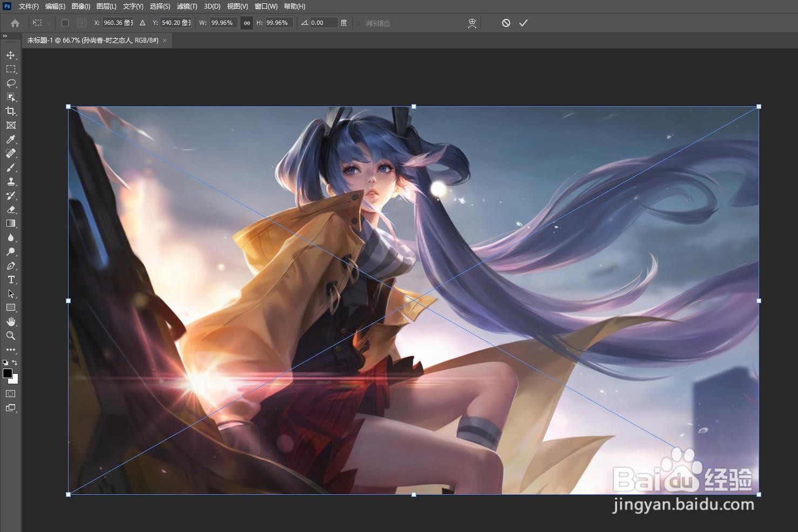Select the Zoom magnifier tool
This screenshot has width=798, height=532.
point(11,336)
